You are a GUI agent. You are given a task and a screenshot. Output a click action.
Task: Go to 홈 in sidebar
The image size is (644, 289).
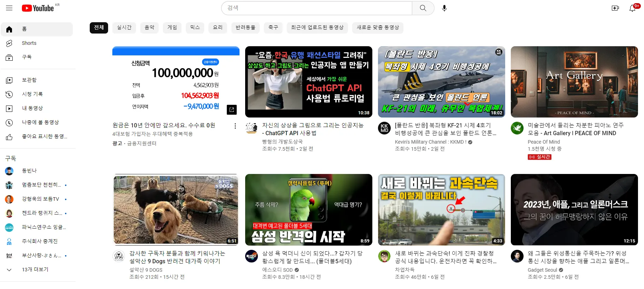pos(37,29)
